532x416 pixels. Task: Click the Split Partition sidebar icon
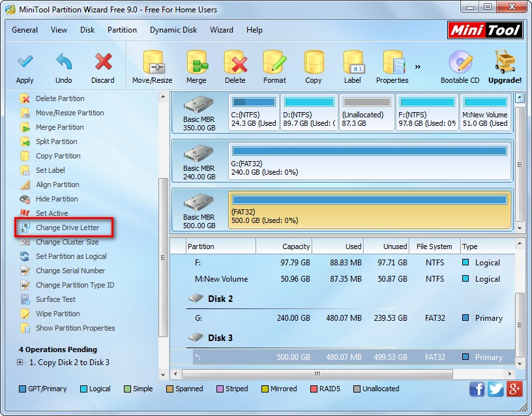[25, 142]
